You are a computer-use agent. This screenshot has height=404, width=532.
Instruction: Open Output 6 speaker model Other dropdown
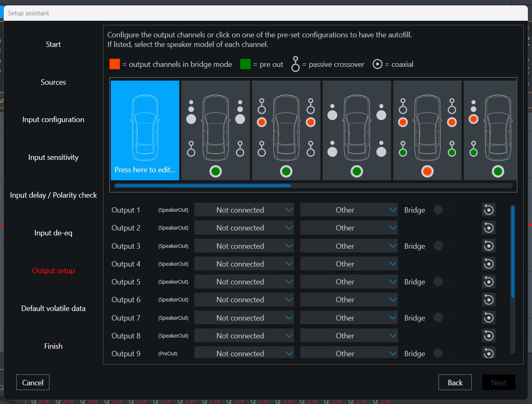(x=349, y=300)
